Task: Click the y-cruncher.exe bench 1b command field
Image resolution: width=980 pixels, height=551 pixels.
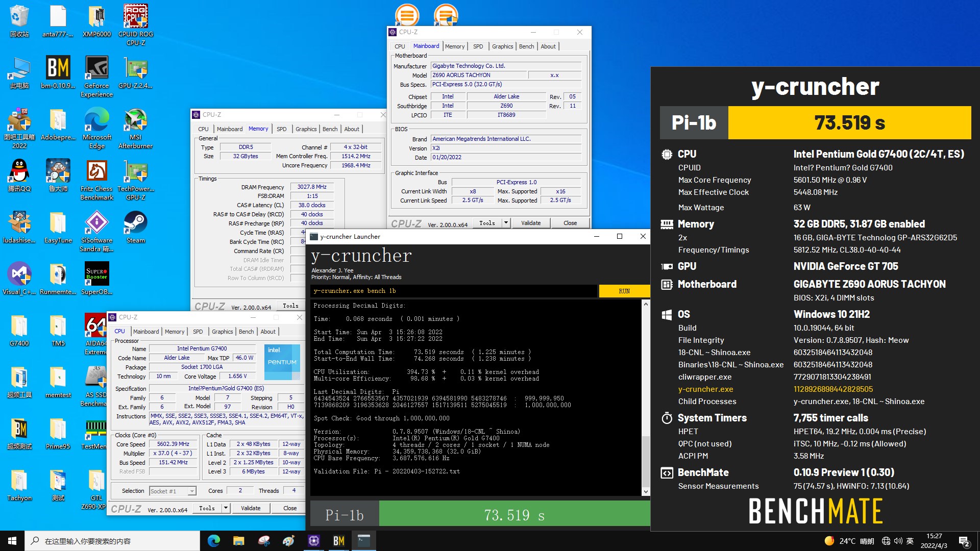Action: pos(454,291)
